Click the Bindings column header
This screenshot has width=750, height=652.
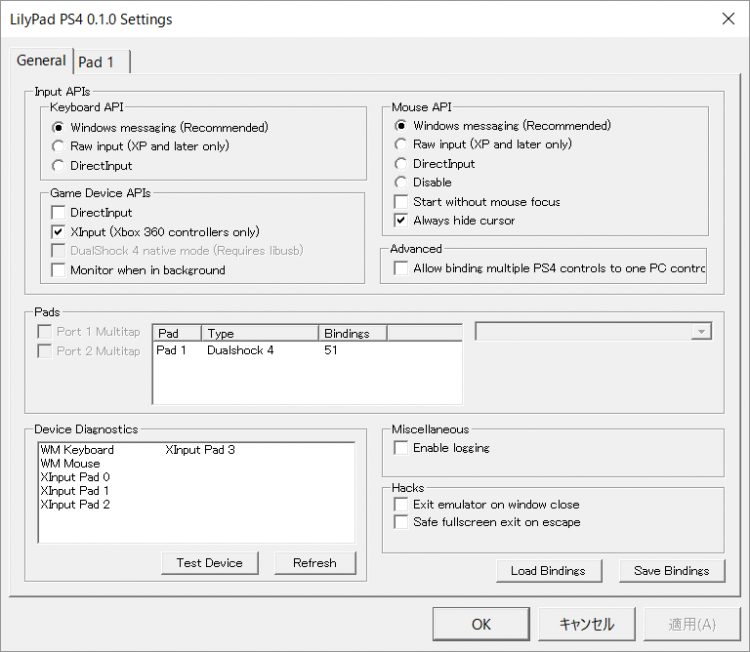point(353,333)
